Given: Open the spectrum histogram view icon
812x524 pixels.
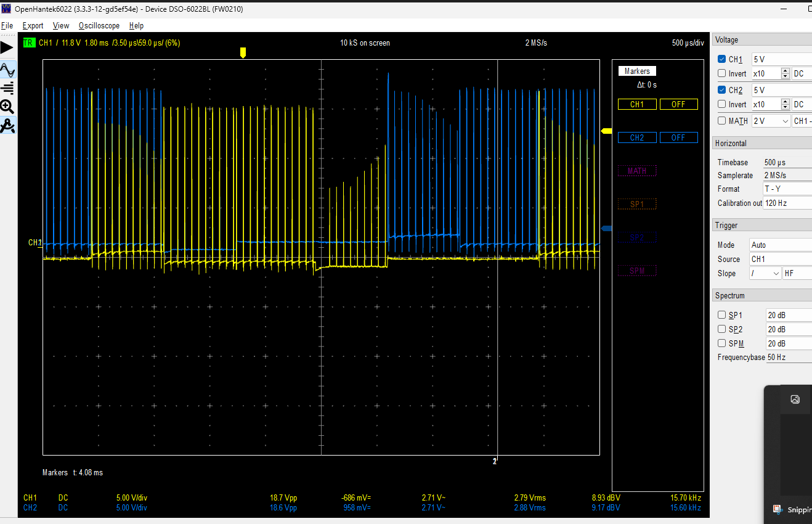Looking at the screenshot, I should [x=8, y=88].
